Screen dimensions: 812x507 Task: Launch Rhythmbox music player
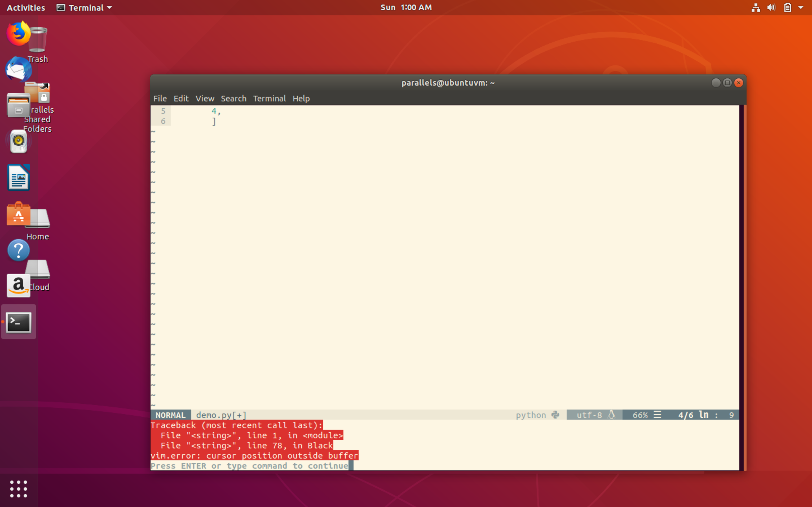[x=18, y=141]
